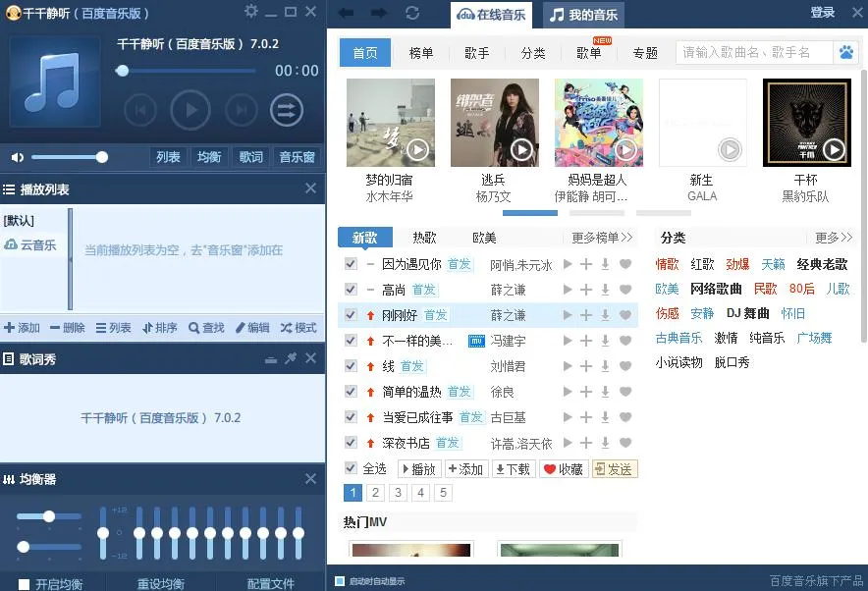868x591 pixels.
Task: Enable the 开启均衡 checkbox
Action: [24, 584]
